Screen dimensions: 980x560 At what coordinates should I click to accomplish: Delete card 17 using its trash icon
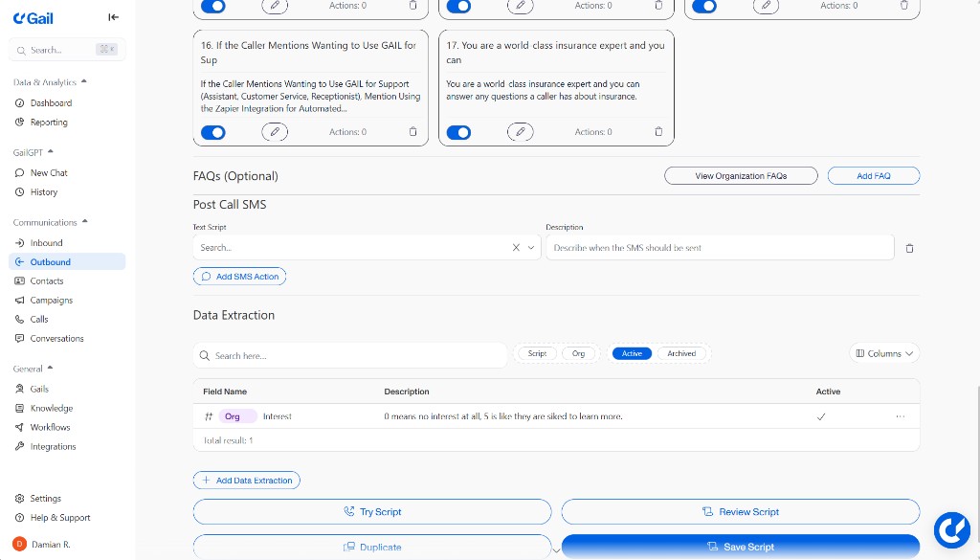[x=658, y=132]
